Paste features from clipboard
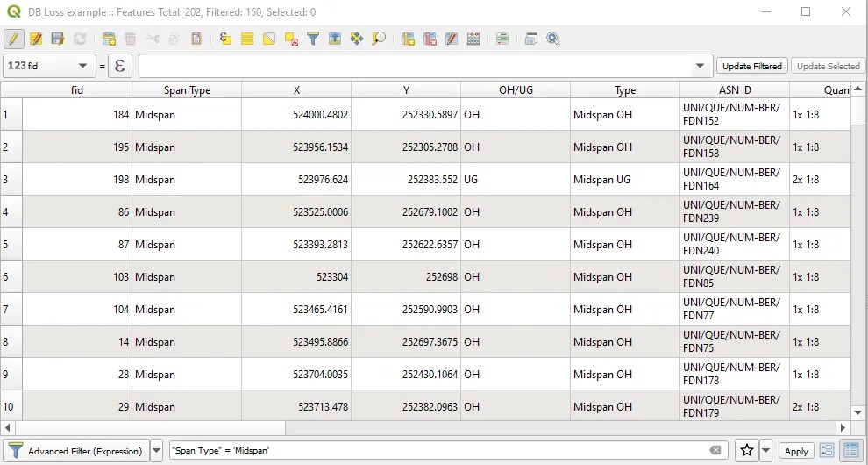 196,39
